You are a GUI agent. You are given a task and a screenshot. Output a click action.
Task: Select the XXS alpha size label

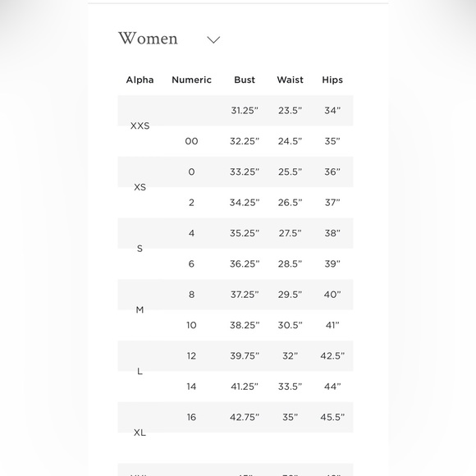tap(140, 126)
